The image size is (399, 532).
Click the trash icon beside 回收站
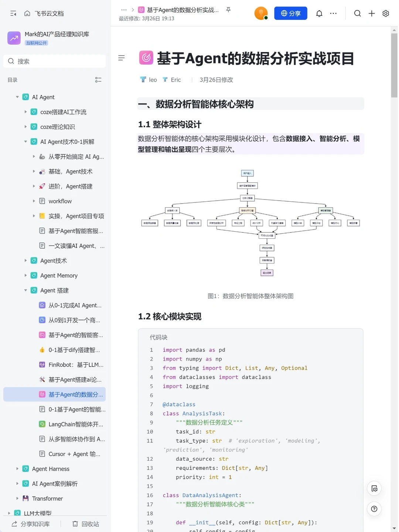(75, 524)
